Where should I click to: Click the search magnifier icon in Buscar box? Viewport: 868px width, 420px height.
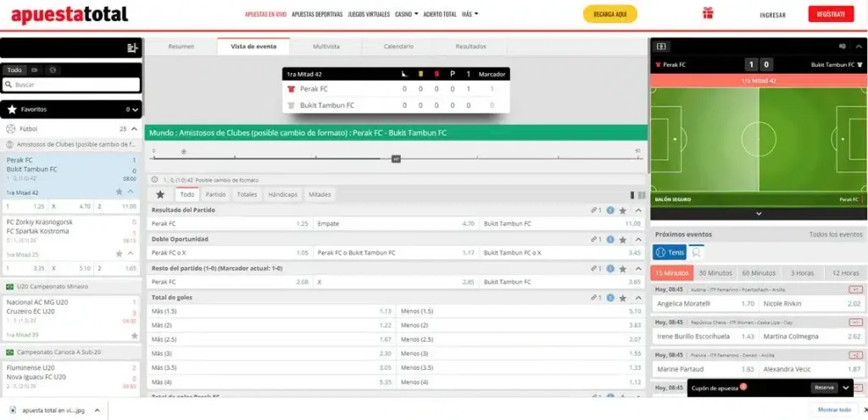(x=8, y=85)
